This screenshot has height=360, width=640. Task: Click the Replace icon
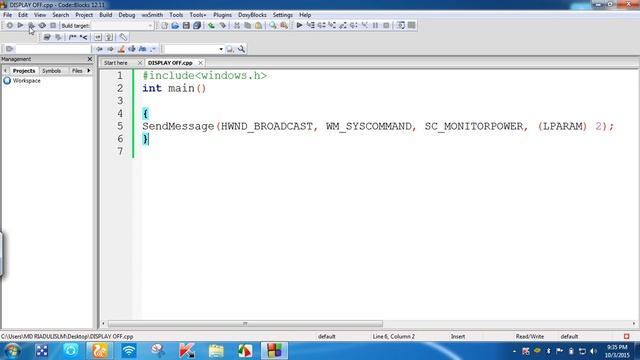(x=284, y=25)
